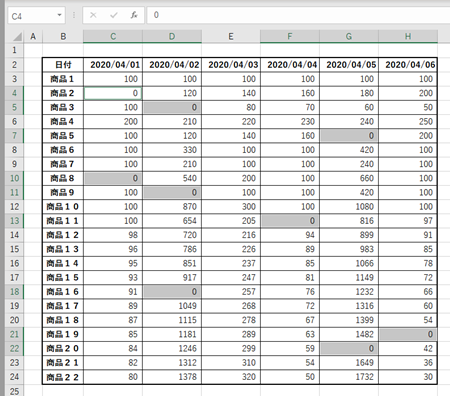Click the shaded 0 cell in 商品８ row

click(113, 178)
